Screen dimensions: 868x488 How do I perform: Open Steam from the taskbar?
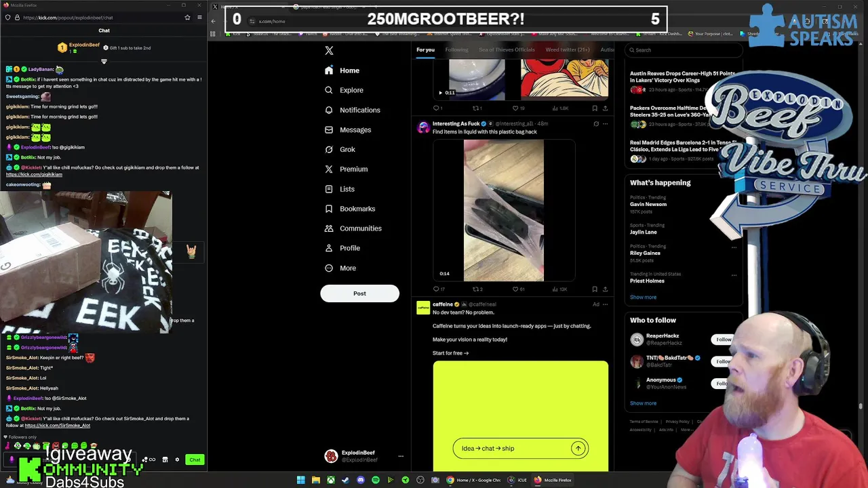point(345,480)
